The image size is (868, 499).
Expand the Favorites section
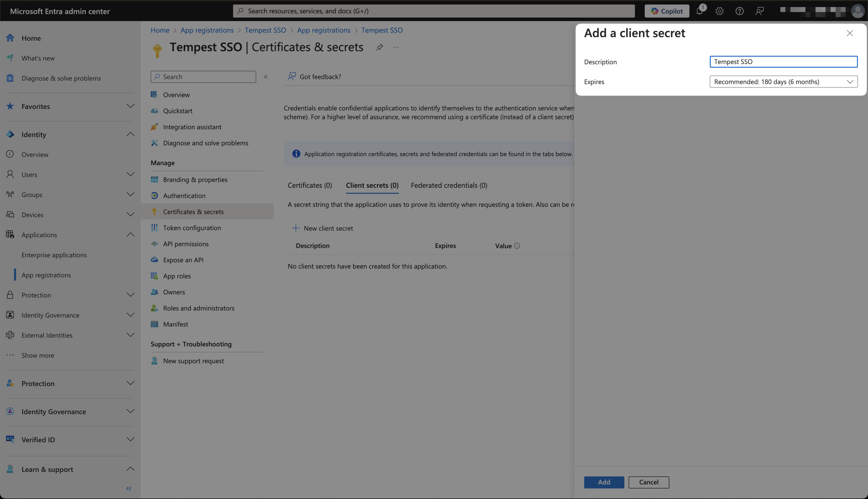tap(130, 106)
